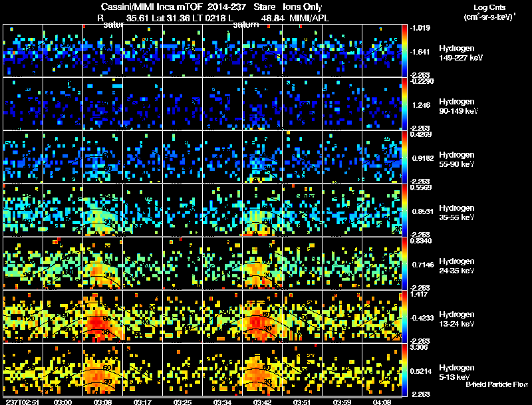Click the '3.306' colorbar maximum value
The width and height of the screenshot is (532, 405).
pyautogui.click(x=419, y=348)
